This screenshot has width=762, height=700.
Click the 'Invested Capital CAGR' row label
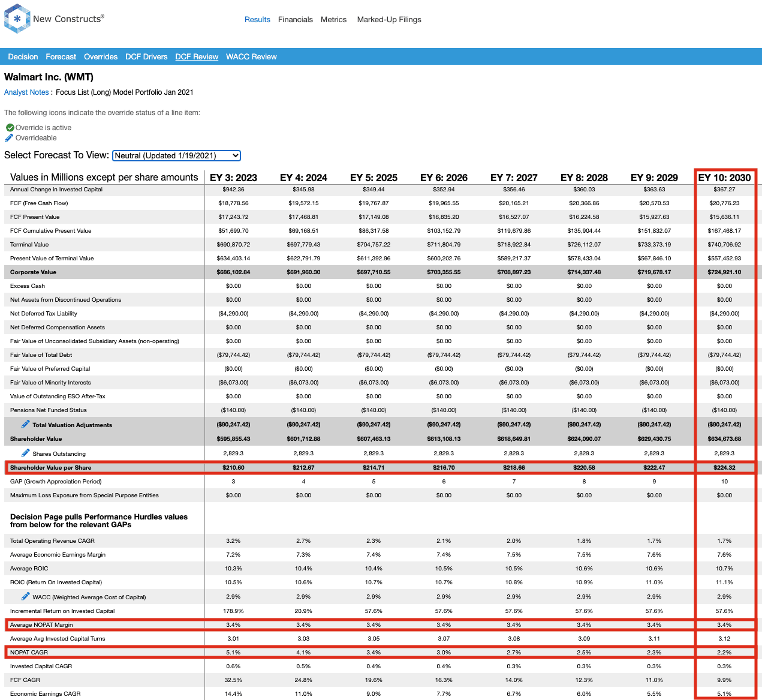41,666
